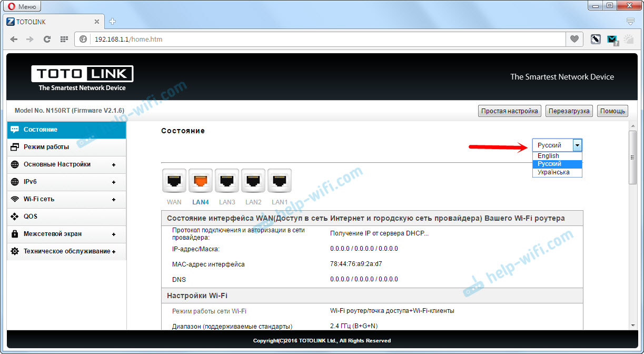
Task: Click the page vertical scrollbar thumb
Action: click(x=632, y=157)
